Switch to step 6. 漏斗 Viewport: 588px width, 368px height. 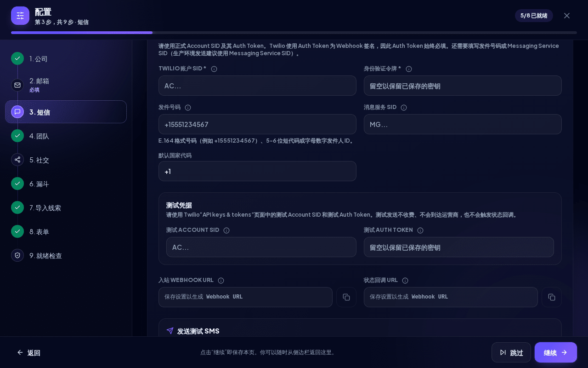[x=66, y=184]
